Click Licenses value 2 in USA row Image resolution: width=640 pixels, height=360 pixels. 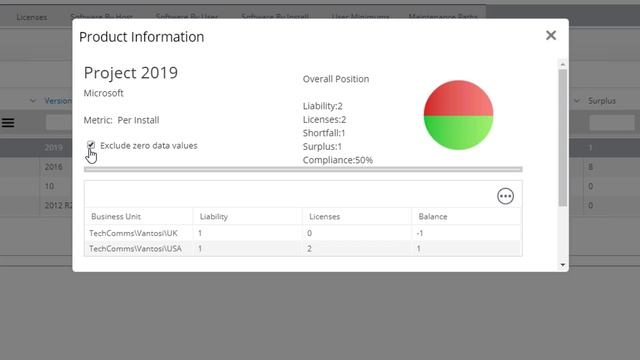(309, 249)
